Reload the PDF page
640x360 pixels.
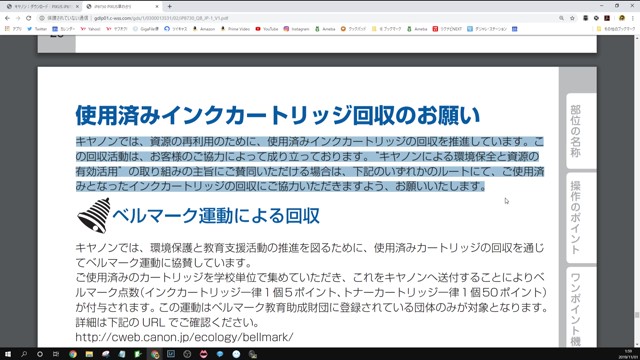(29, 18)
